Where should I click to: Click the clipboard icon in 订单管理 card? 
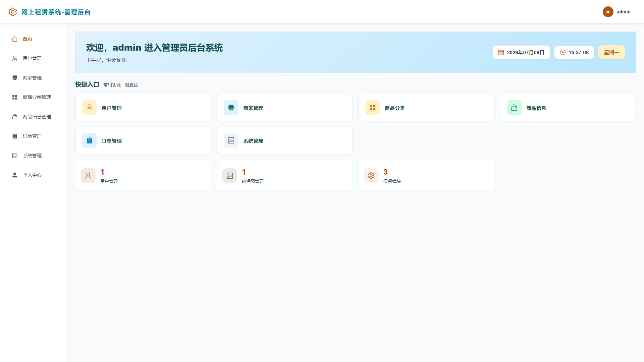click(x=90, y=140)
